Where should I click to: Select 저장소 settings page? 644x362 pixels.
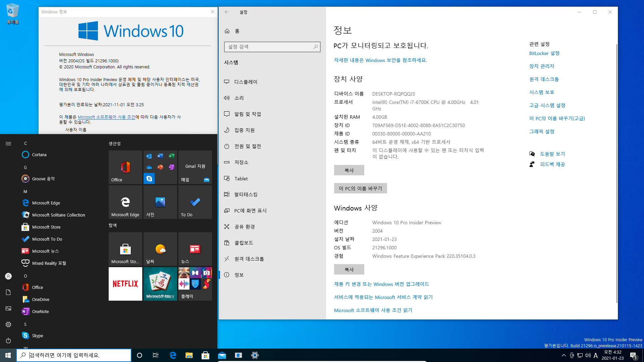coord(272,162)
